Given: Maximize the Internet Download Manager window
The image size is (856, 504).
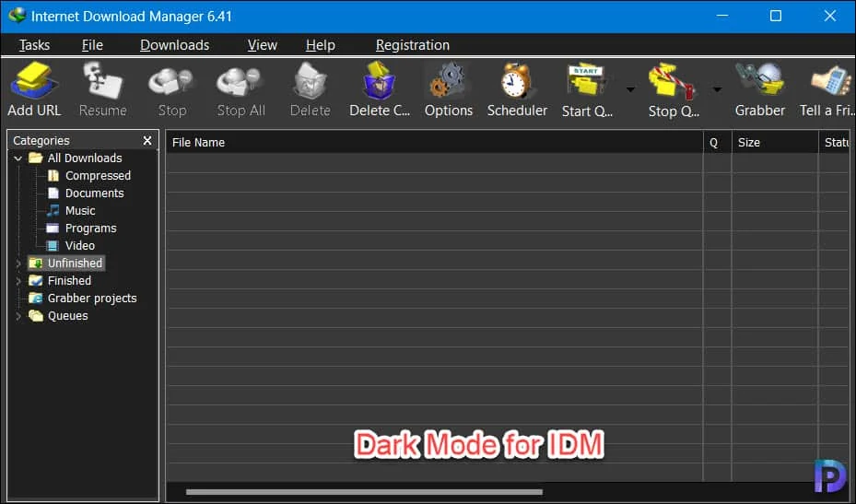Looking at the screenshot, I should coord(775,16).
